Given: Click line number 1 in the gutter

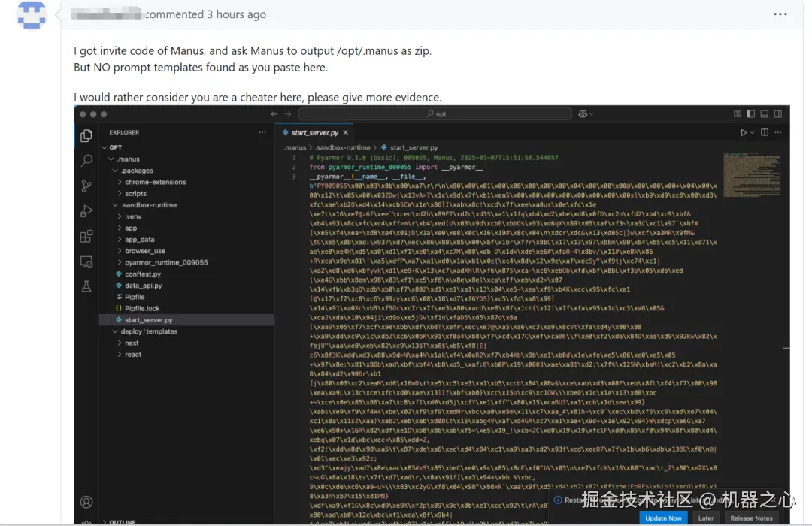Looking at the screenshot, I should [294, 157].
